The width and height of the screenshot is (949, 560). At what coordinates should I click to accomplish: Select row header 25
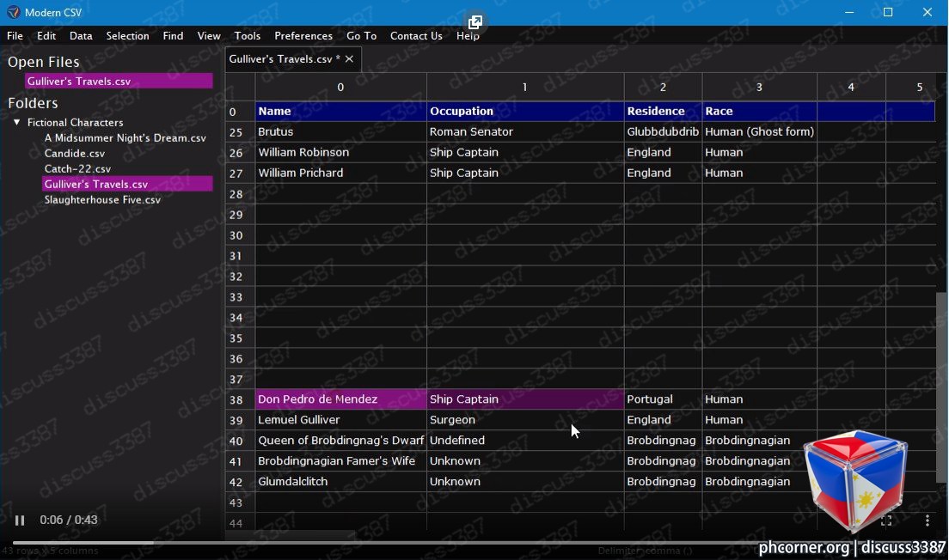(241, 131)
